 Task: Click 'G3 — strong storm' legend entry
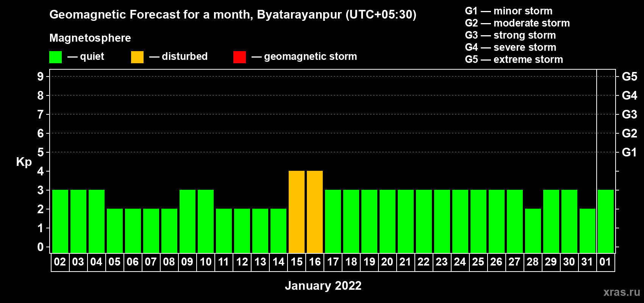[510, 35]
